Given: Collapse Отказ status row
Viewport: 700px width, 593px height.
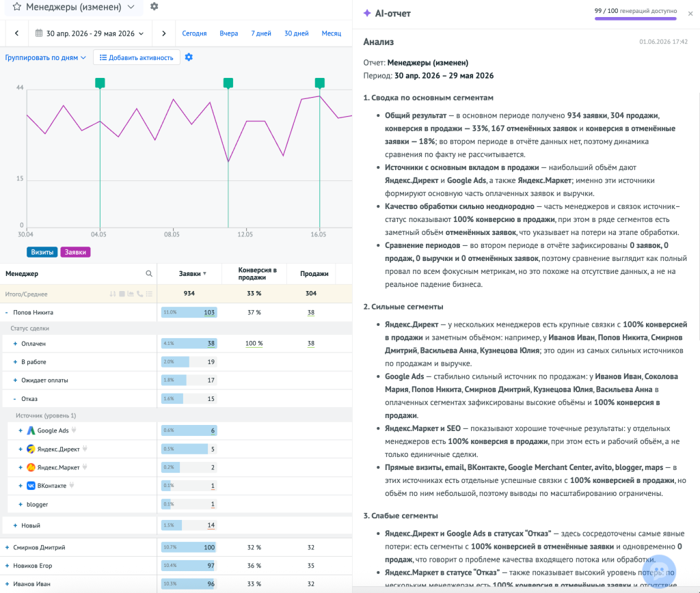Looking at the screenshot, I should point(15,399).
